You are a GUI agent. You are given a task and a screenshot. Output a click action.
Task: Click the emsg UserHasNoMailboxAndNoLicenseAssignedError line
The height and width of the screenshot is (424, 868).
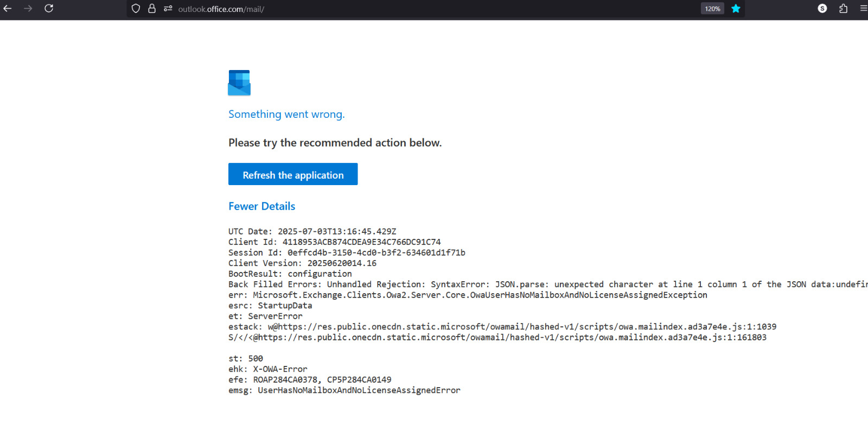[x=344, y=390]
